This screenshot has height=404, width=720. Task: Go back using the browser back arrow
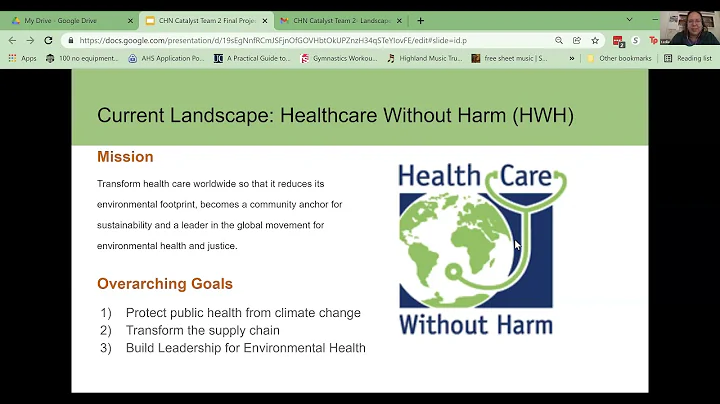coord(12,40)
